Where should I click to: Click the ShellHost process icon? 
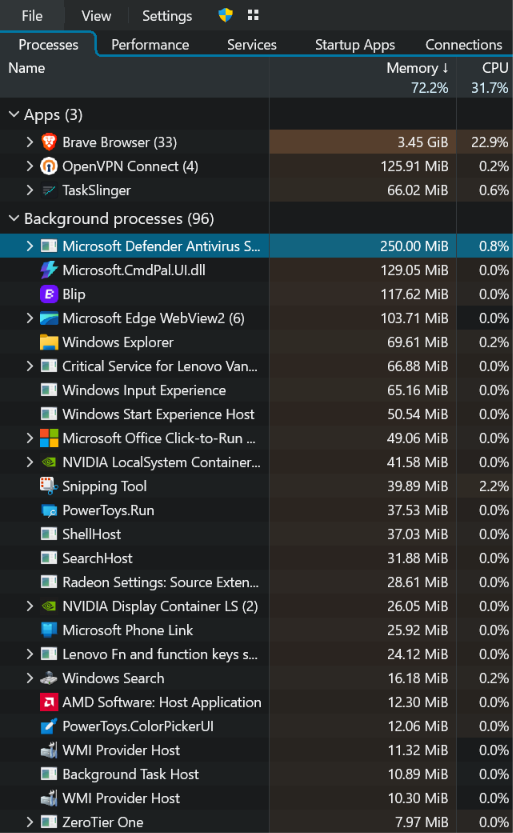click(x=49, y=534)
